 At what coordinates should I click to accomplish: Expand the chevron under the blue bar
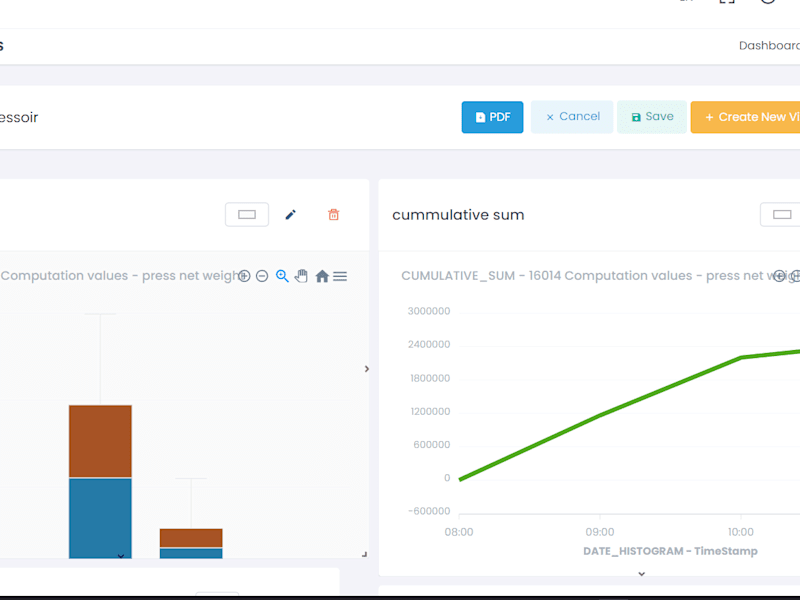121,556
